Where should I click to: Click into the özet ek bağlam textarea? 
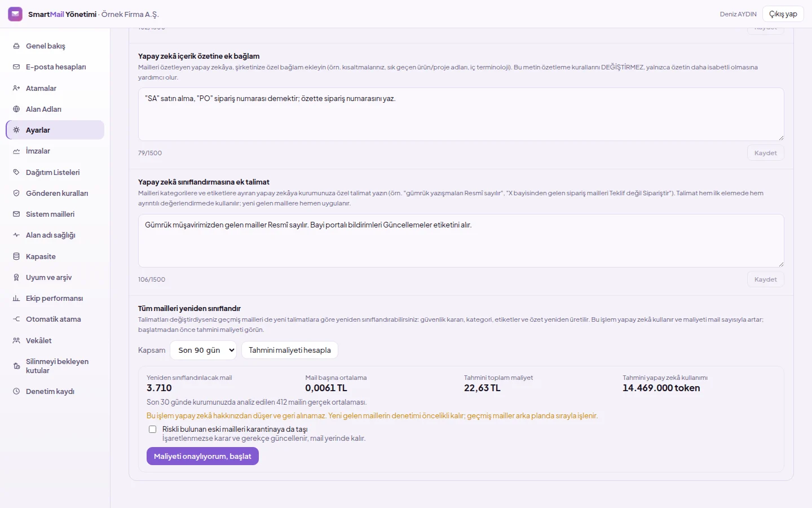461,115
